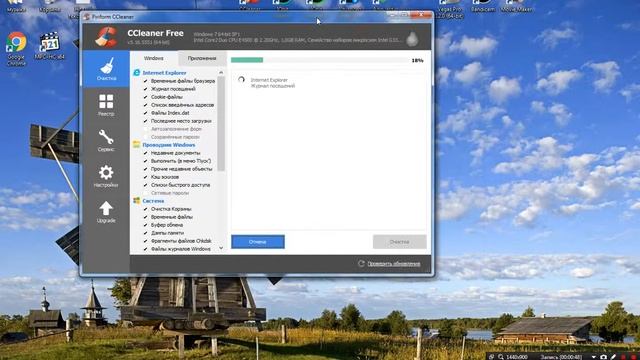Screen dimensions: 640x360
Task: Open the Реестр registry section
Action: tap(106, 105)
